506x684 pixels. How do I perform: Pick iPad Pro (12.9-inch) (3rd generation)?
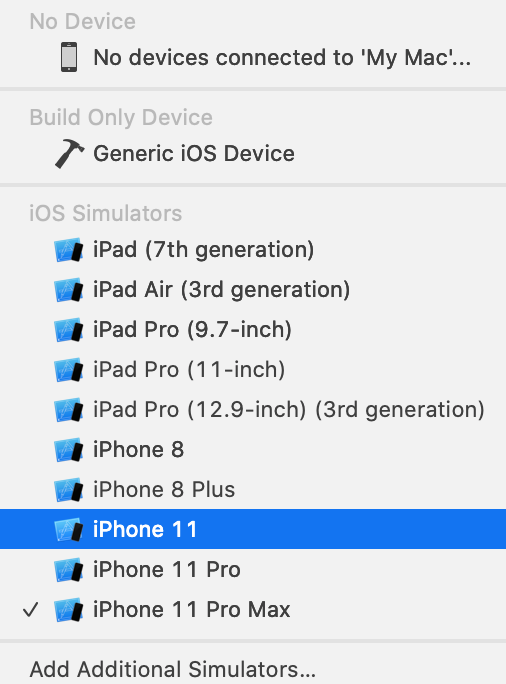(x=253, y=410)
